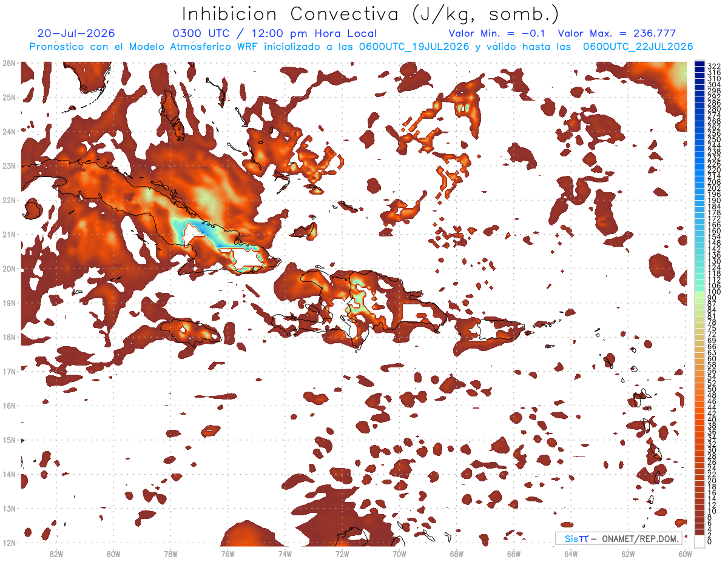Screen dimensions: 728x562
Task: Click the '20N' latitude label
Action: pyautogui.click(x=8, y=269)
